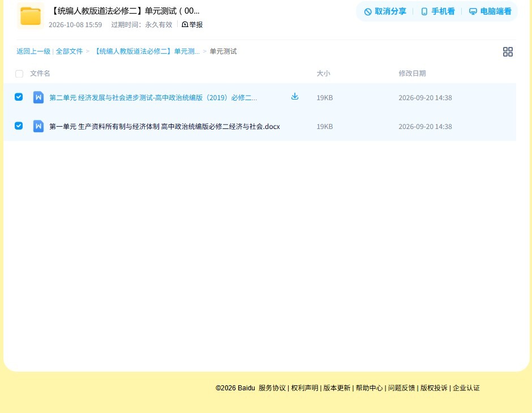Image resolution: width=532 pixels, height=413 pixels.
Task: Switch to grid view icon
Action: [508, 51]
